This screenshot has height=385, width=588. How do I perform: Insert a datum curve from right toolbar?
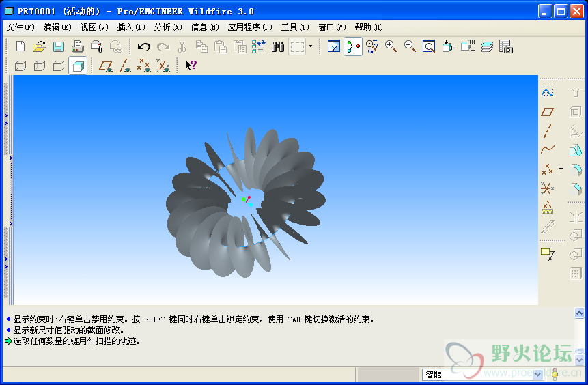[547, 149]
